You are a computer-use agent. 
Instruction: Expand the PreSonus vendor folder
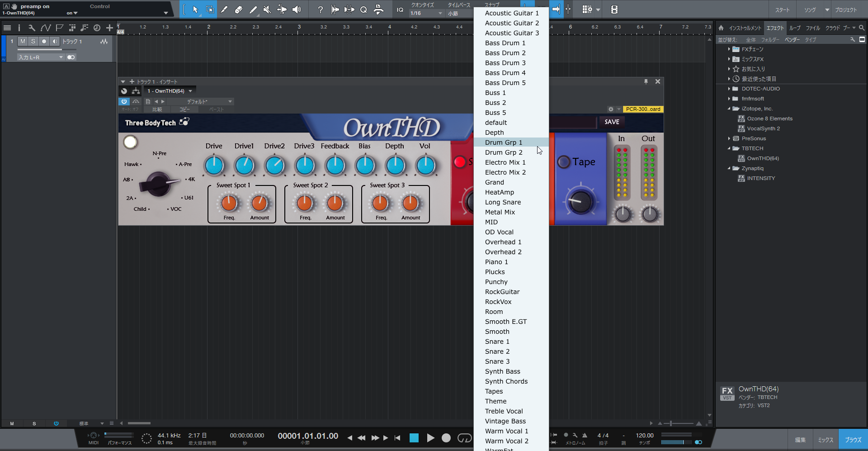pyautogui.click(x=729, y=138)
